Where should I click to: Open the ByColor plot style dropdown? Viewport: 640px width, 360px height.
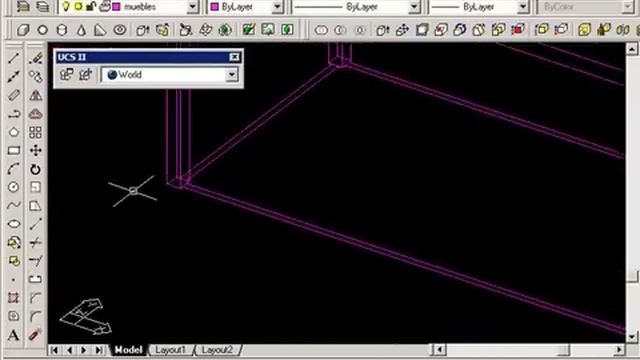coord(628,7)
